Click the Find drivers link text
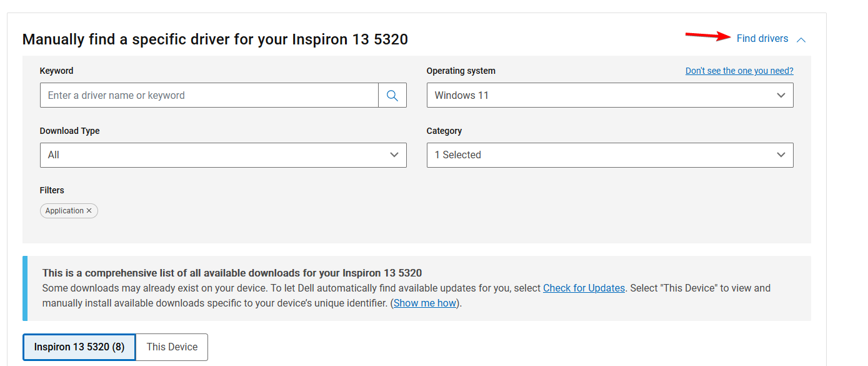Screen dimensions: 868x366 click(x=762, y=38)
